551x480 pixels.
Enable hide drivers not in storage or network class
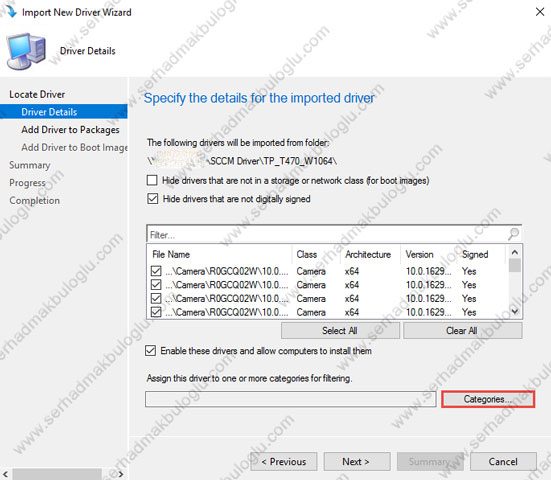tap(152, 180)
